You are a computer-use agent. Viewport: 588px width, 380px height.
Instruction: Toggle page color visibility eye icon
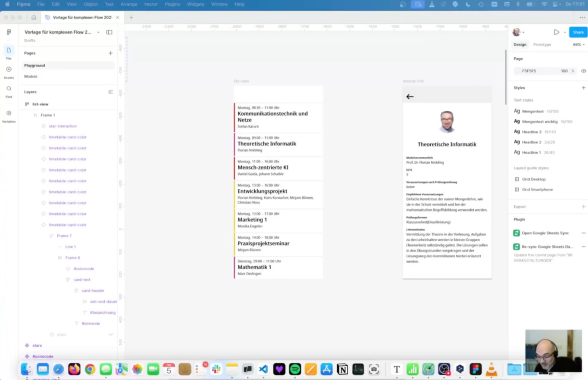click(584, 71)
